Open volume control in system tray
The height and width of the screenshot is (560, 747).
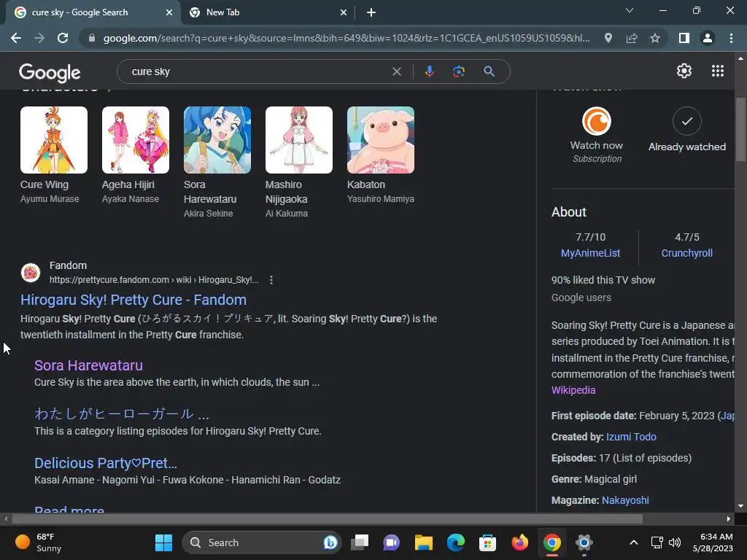tap(675, 542)
